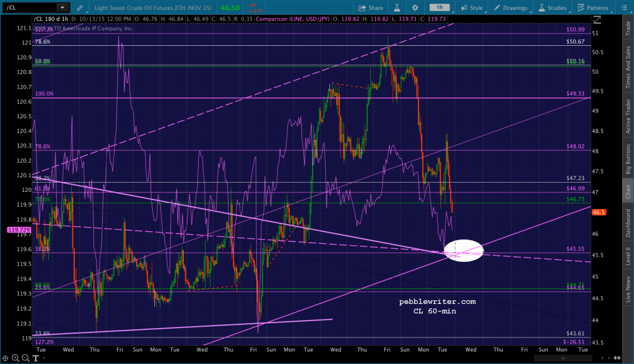
Task: Click the $43.61 level label
Action: (575, 334)
